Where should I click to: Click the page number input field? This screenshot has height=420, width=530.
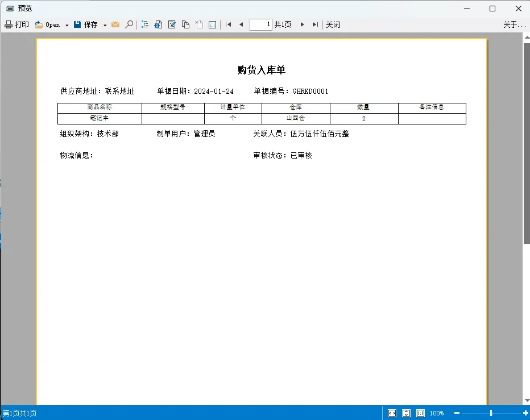(260, 24)
